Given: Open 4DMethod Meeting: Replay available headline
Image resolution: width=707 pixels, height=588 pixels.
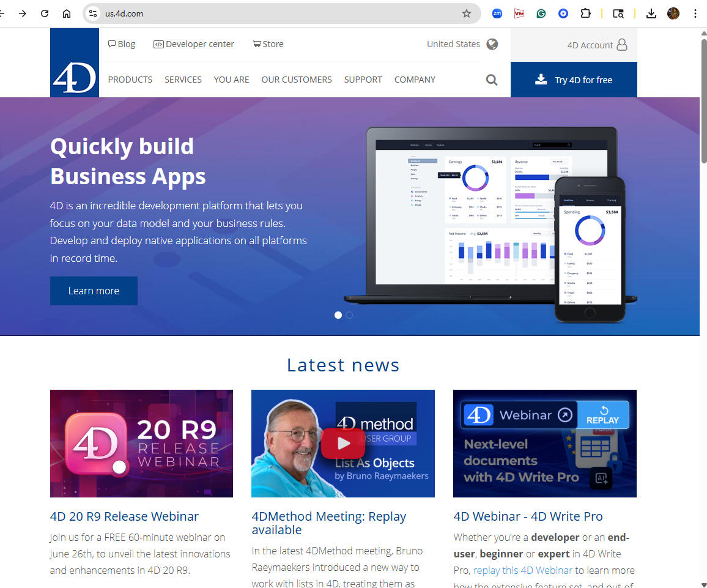Looking at the screenshot, I should point(328,523).
